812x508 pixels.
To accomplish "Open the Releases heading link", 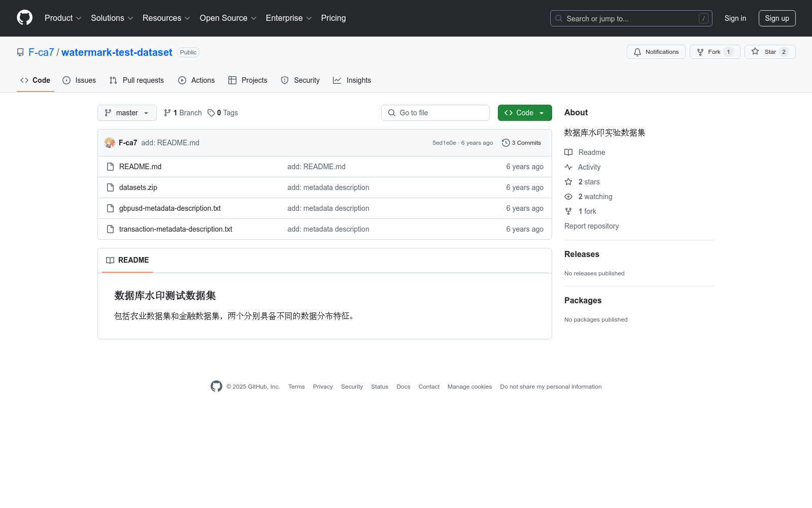I will (582, 255).
